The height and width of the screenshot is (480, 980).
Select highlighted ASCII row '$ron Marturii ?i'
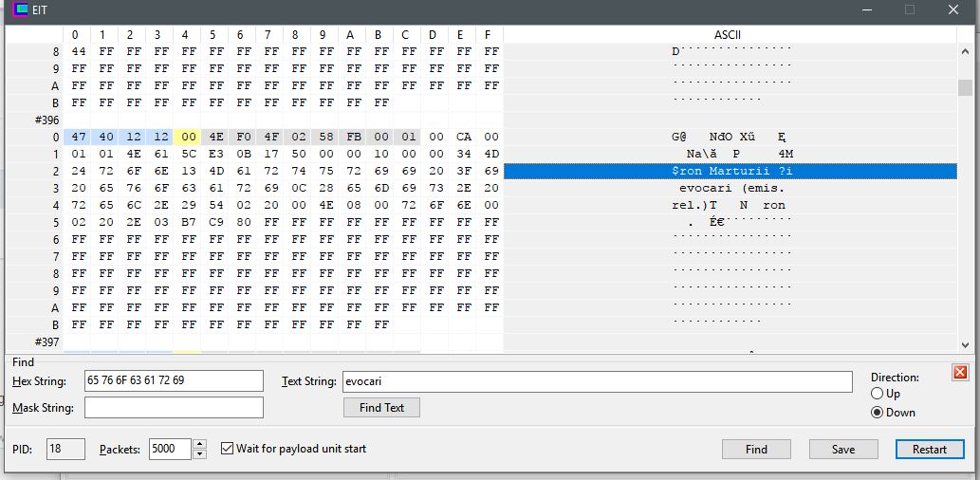click(730, 171)
